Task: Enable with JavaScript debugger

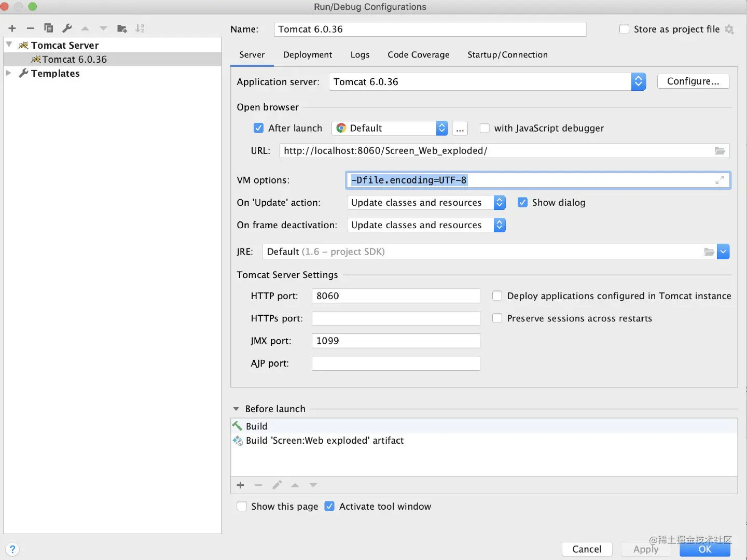Action: tap(485, 128)
